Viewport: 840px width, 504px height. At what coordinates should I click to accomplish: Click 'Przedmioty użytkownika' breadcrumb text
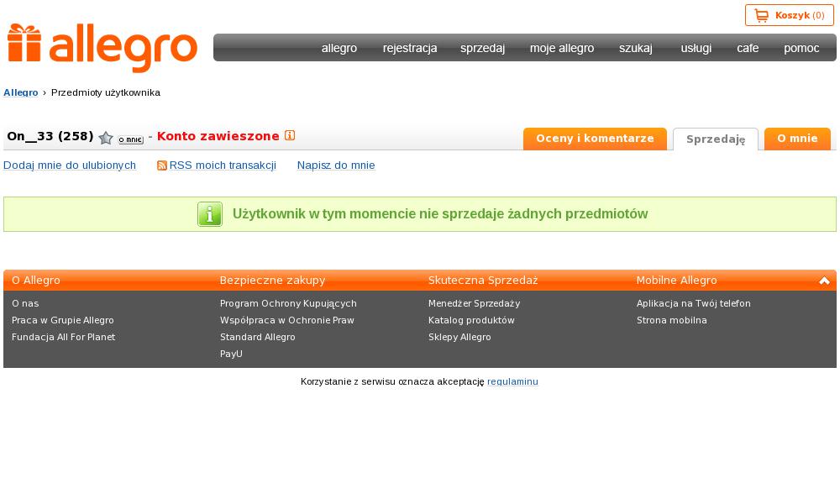pos(106,92)
